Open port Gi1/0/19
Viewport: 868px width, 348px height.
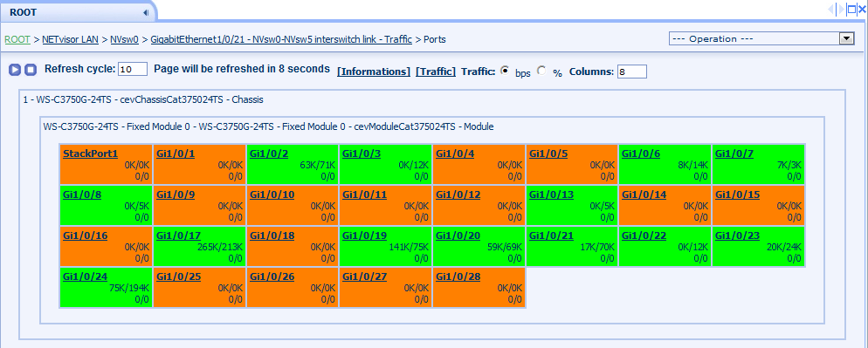pos(364,235)
